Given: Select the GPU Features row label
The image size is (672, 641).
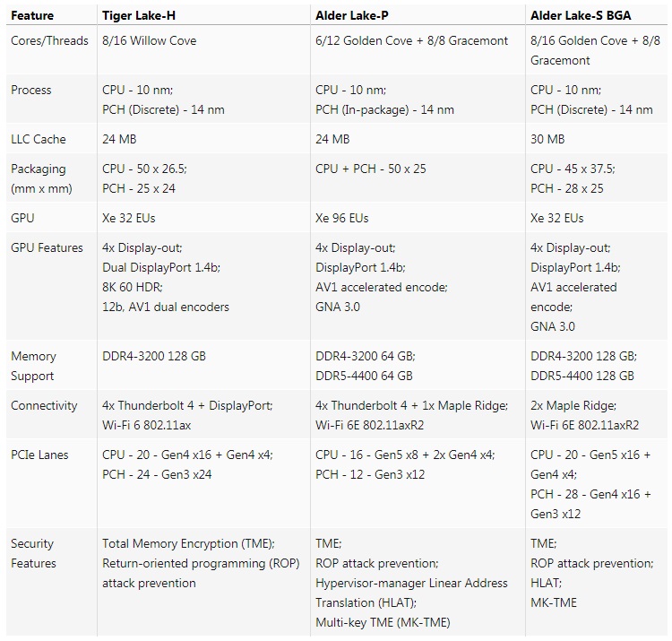Looking at the screenshot, I should click(47, 247).
